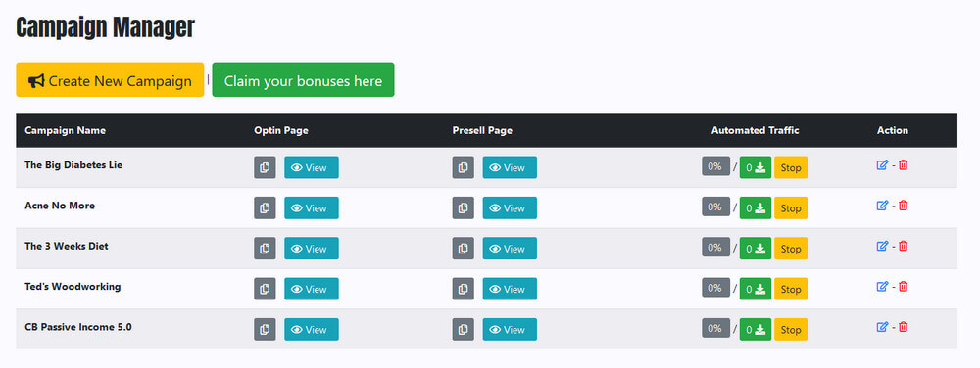Viewport: 980px width, 368px height.
Task: Edit Ted's Woodworking campaign
Action: 883,287
